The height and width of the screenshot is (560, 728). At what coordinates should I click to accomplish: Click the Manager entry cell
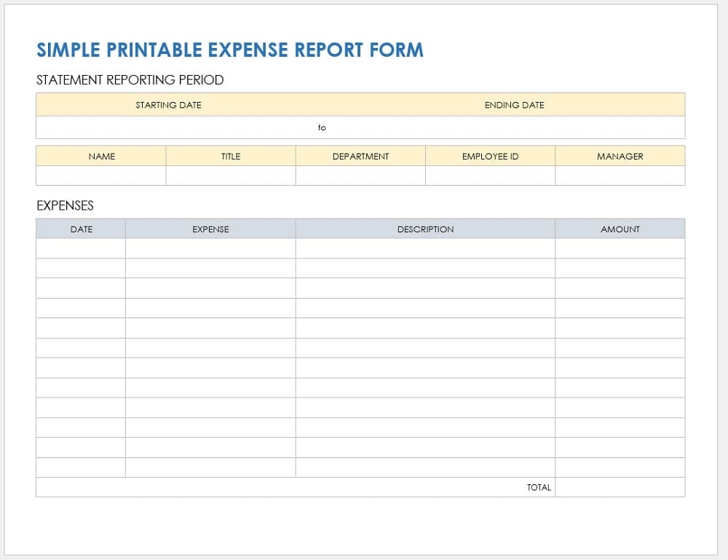tap(620, 176)
